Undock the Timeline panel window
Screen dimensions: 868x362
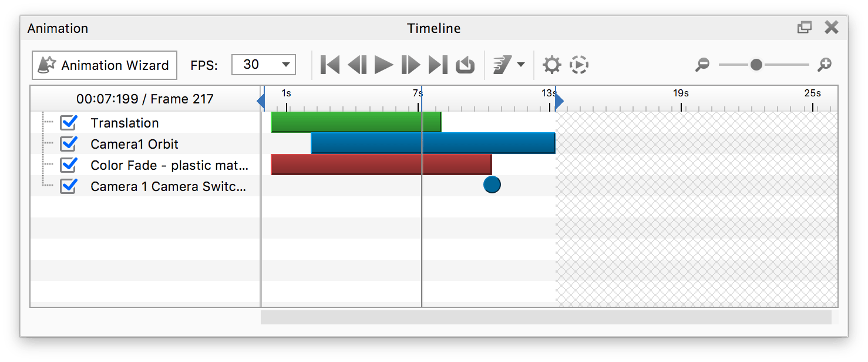tap(804, 28)
